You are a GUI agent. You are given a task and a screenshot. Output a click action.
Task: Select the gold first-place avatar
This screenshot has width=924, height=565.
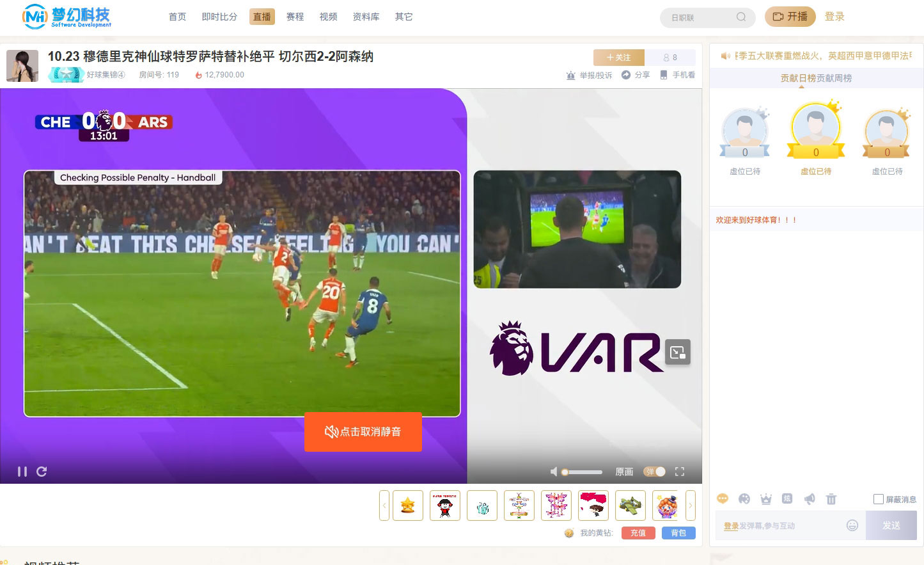(x=816, y=130)
